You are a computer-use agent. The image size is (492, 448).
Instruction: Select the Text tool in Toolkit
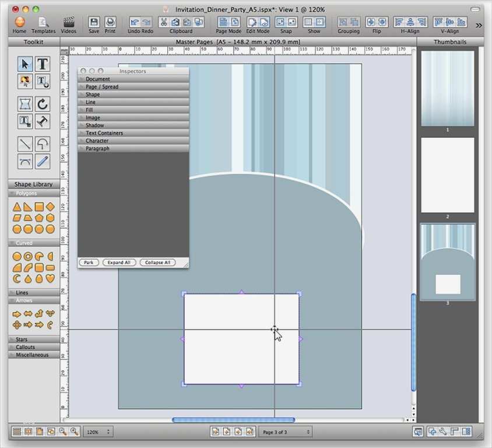[x=43, y=64]
